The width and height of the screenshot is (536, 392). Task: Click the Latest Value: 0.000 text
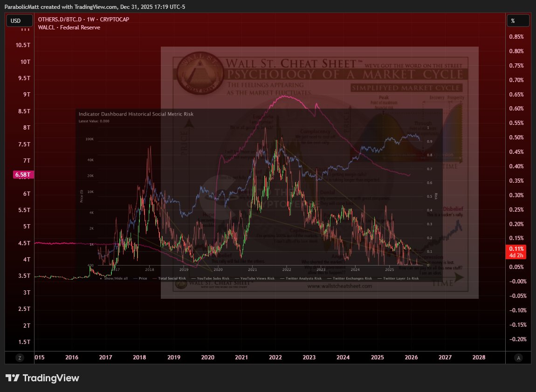[x=94, y=121]
